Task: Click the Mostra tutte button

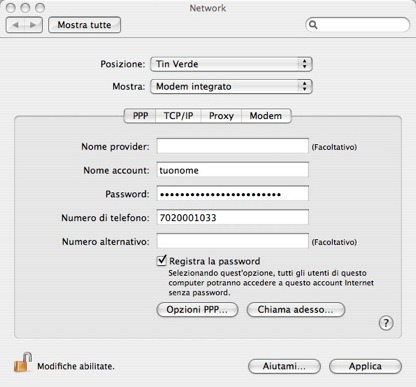Action: coord(84,25)
